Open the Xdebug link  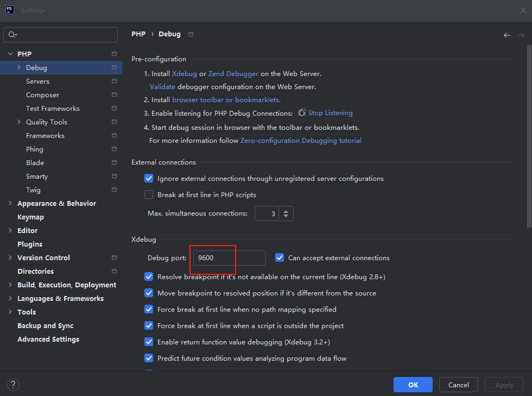click(x=184, y=74)
